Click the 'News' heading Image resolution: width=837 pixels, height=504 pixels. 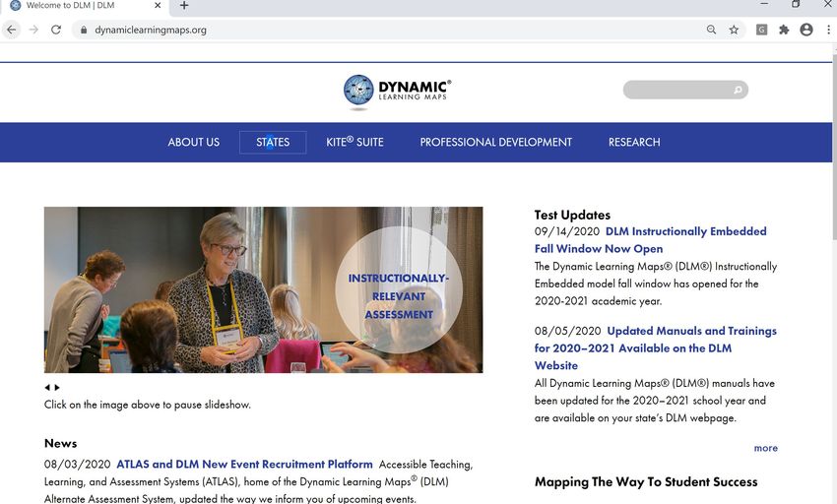[x=60, y=443]
